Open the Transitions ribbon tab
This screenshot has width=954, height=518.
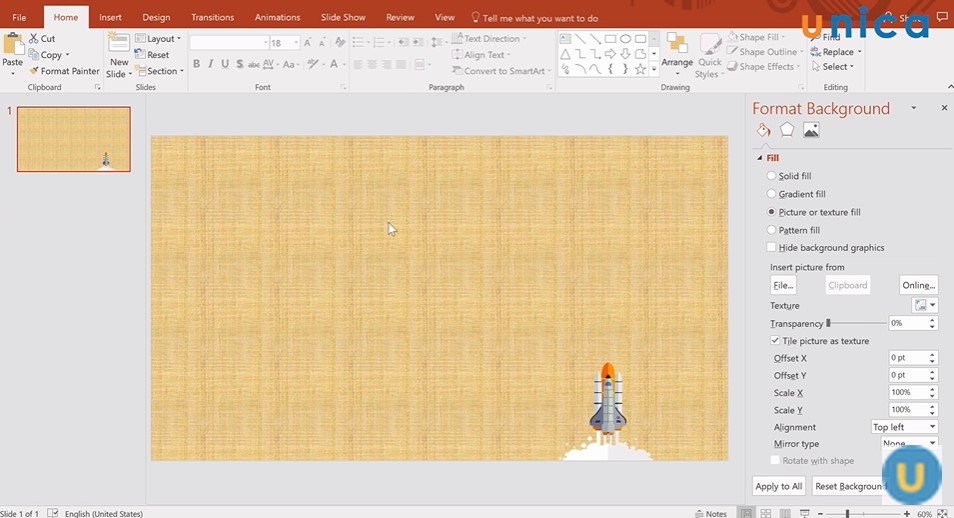coord(212,17)
